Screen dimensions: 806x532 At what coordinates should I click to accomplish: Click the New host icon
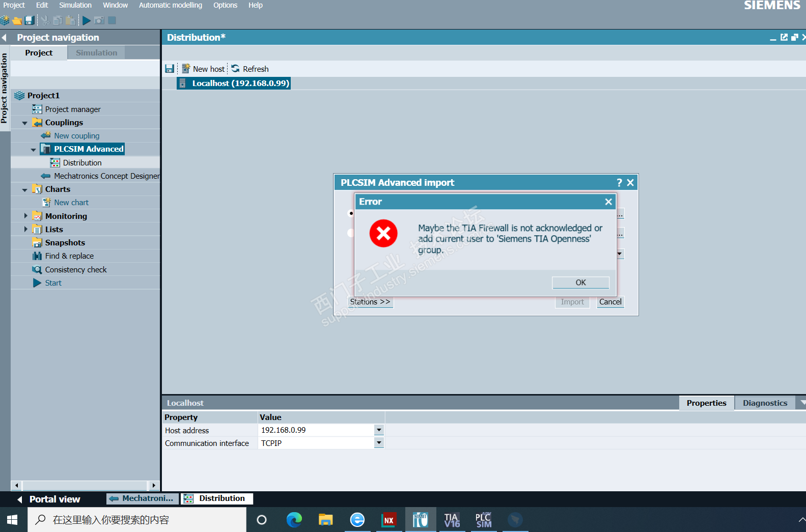coord(186,69)
